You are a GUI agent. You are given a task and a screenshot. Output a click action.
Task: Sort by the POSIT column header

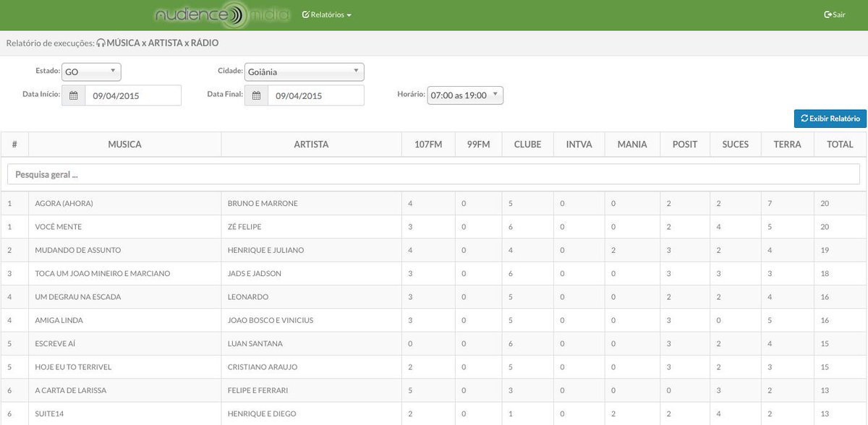685,145
